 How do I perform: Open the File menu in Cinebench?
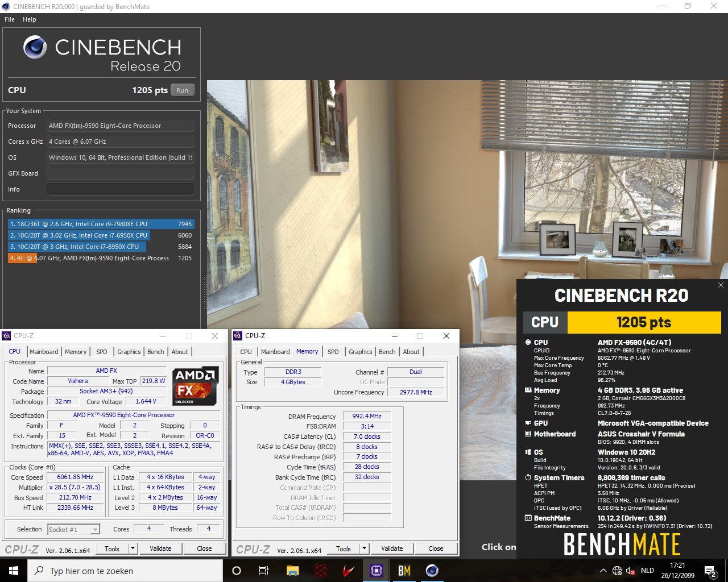[x=10, y=19]
